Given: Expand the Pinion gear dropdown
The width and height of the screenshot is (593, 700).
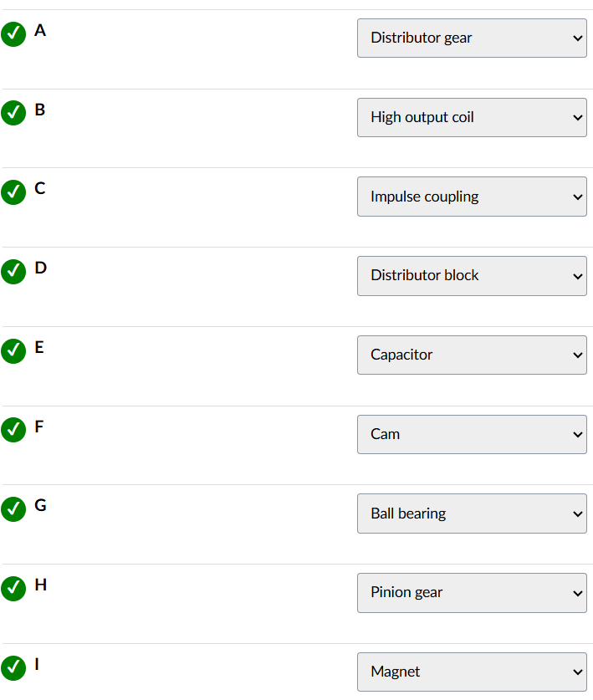Looking at the screenshot, I should tap(472, 593).
